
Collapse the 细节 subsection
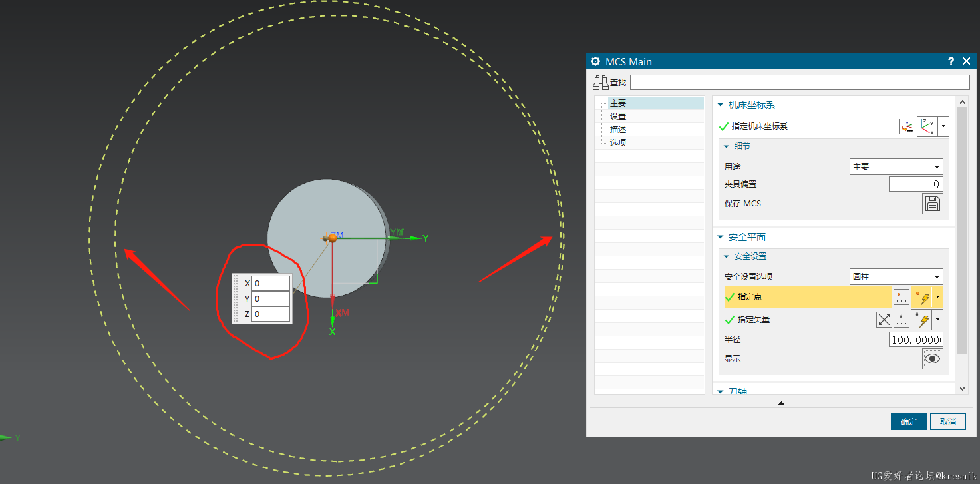click(x=727, y=146)
